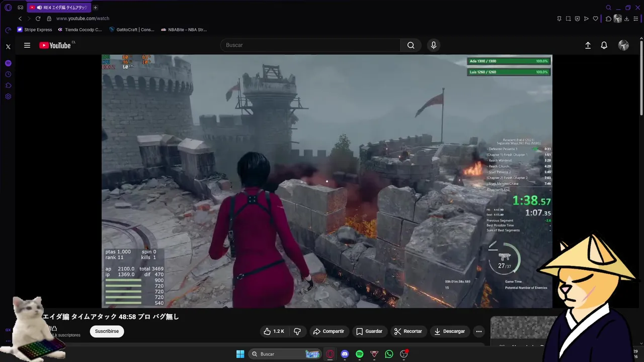Click Suscribirse subscribe button
This screenshot has height=362, width=644.
click(107, 331)
